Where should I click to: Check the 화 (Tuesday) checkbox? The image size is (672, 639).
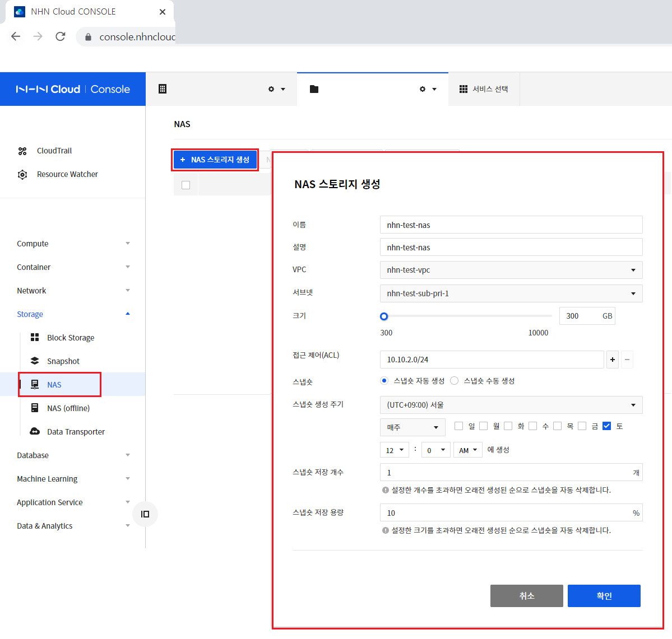pos(508,426)
